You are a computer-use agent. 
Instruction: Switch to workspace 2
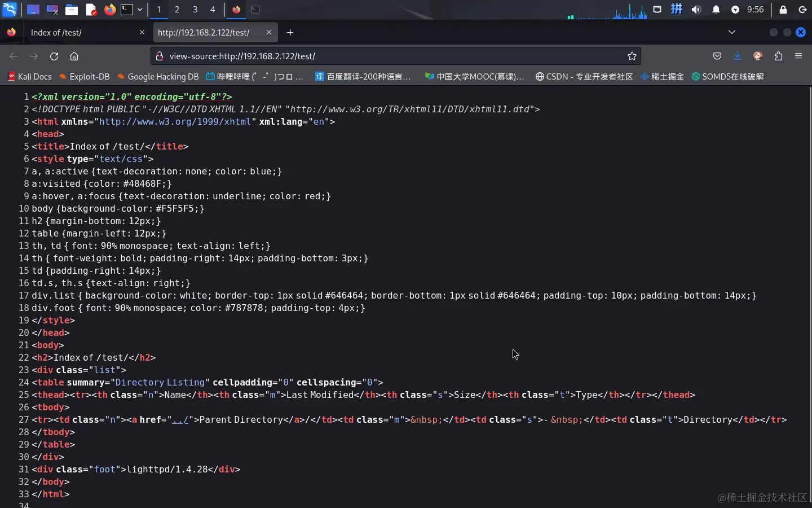click(x=177, y=10)
